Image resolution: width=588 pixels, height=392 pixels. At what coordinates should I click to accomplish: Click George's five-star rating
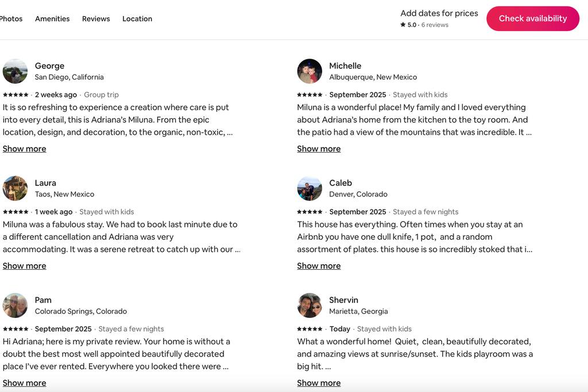16,95
